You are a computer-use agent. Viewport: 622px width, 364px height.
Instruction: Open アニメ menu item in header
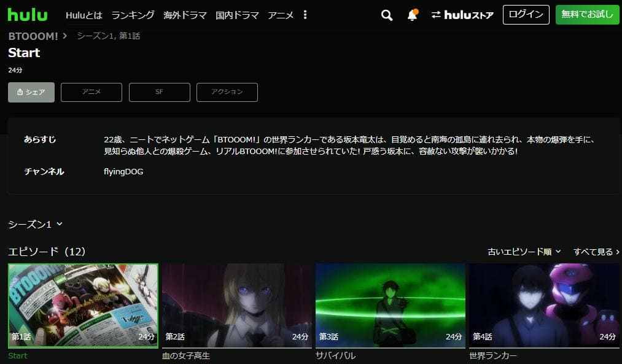[281, 15]
